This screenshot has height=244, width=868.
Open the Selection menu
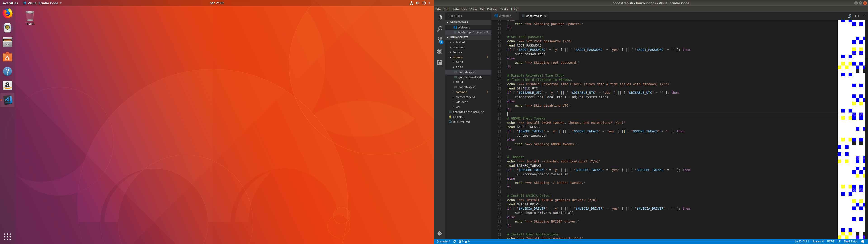pyautogui.click(x=459, y=9)
